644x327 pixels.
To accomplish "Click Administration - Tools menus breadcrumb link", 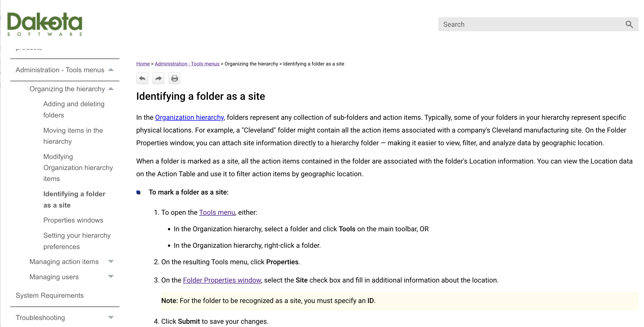I will (187, 64).
